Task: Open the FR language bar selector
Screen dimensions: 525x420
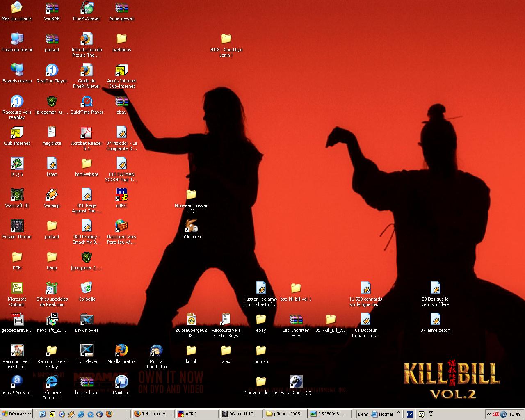Action: pos(410,414)
